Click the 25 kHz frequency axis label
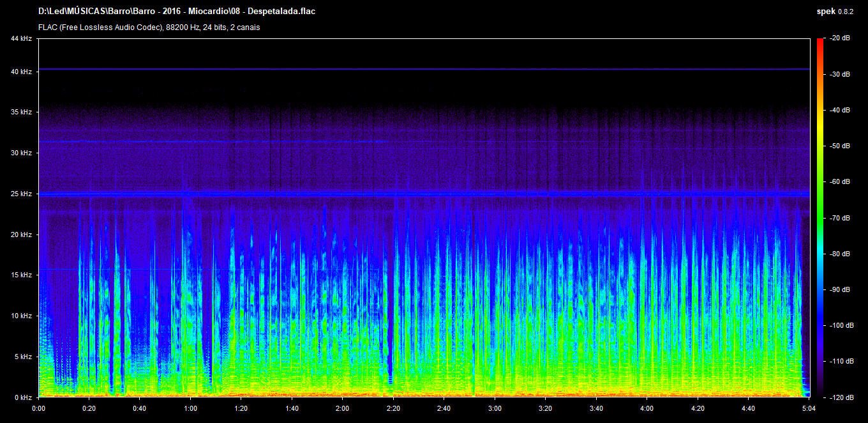Viewport: 868px width, 423px height. click(x=21, y=194)
